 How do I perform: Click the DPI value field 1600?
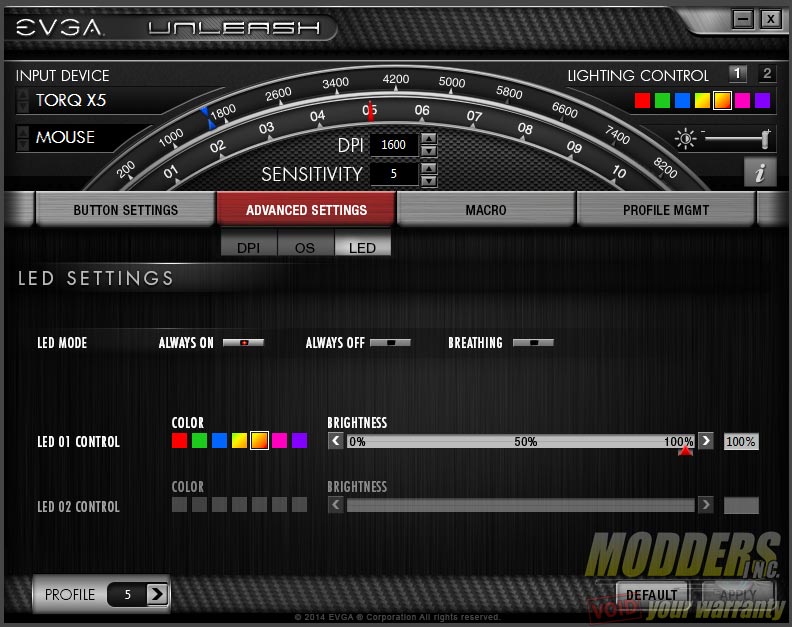tap(394, 145)
